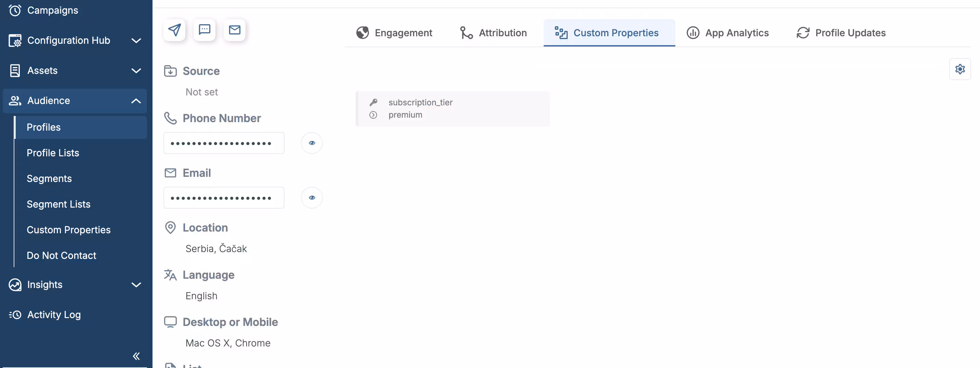Open the Activity Log icon
Viewport: 980px width, 368px height.
click(x=15, y=315)
